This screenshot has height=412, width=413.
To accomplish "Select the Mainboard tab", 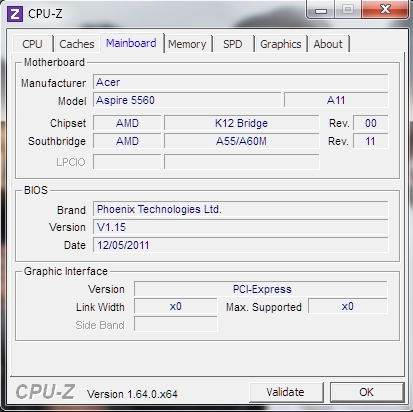I will 131,43.
